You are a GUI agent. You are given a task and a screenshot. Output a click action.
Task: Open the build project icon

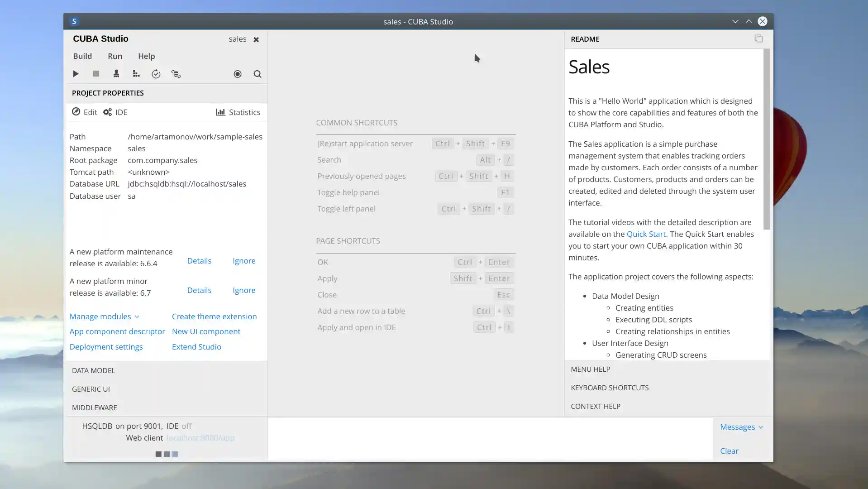point(136,74)
